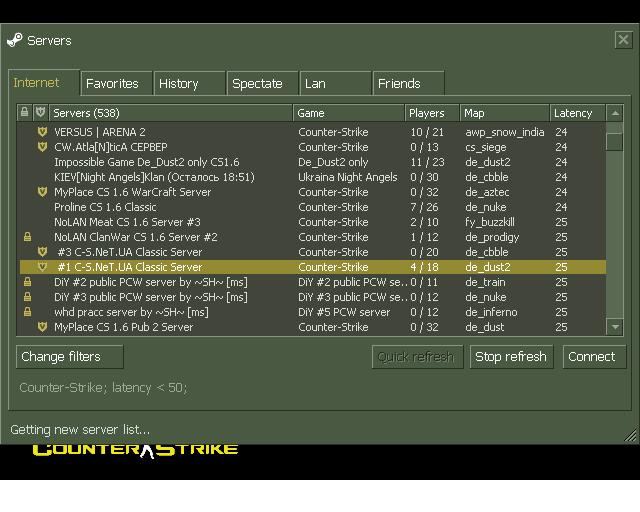640x512 pixels.
Task: Open the Favorites tab
Action: [116, 84]
